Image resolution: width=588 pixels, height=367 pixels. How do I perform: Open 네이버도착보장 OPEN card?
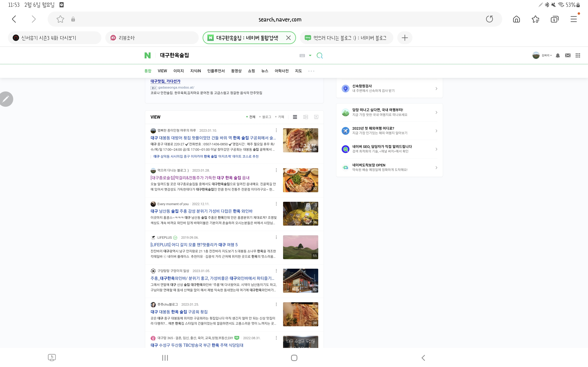389,167
